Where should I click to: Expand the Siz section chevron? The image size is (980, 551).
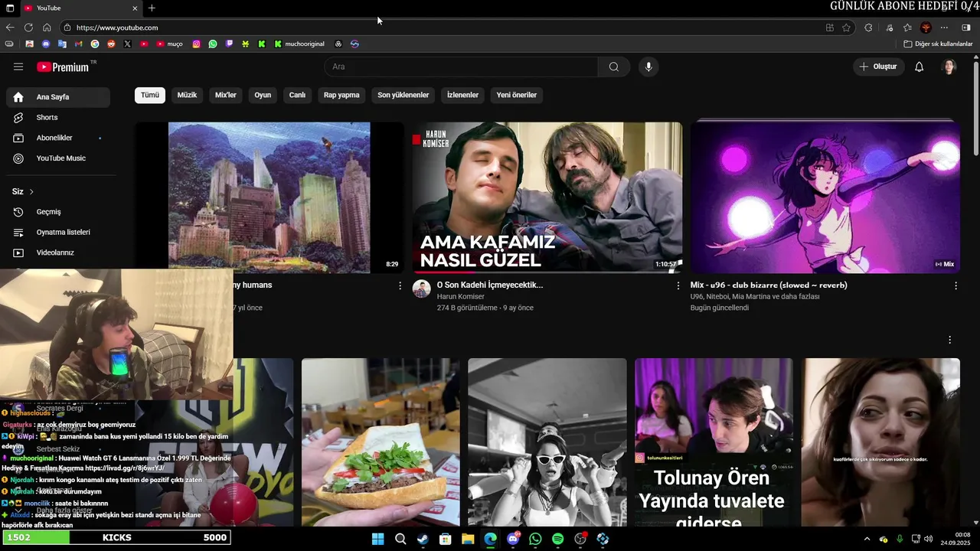pos(31,191)
